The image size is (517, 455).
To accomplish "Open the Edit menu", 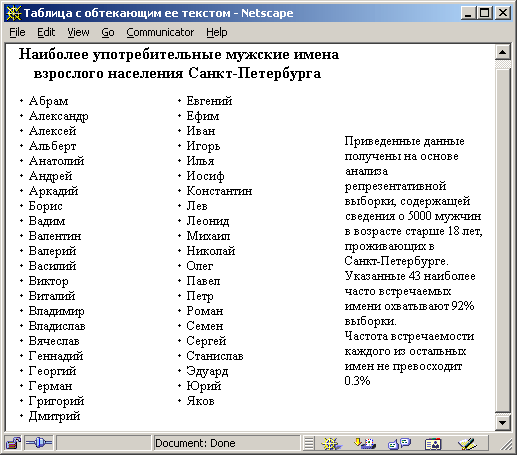I will [46, 32].
